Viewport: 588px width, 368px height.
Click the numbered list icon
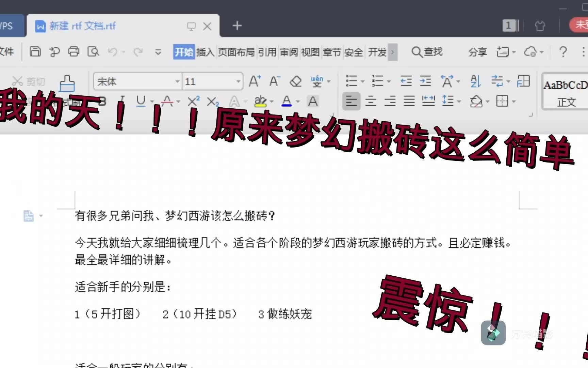(x=377, y=81)
